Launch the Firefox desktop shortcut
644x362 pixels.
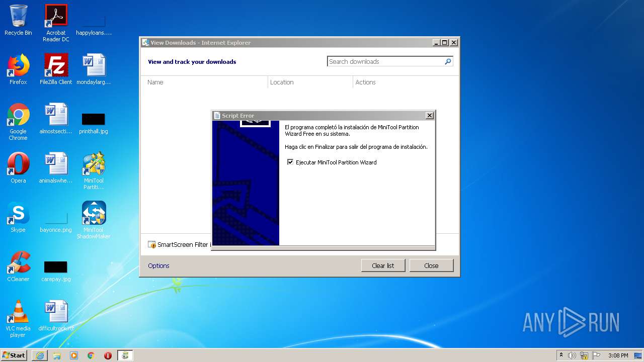(x=18, y=69)
